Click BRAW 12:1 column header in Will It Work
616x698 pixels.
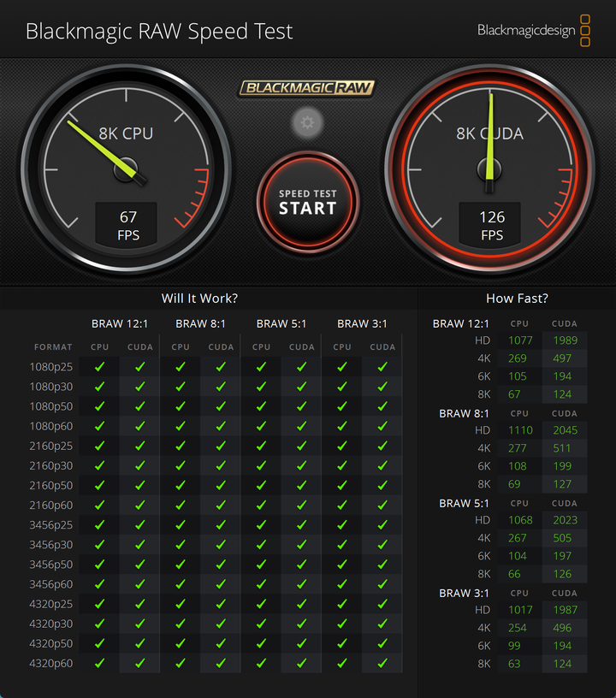point(119,324)
